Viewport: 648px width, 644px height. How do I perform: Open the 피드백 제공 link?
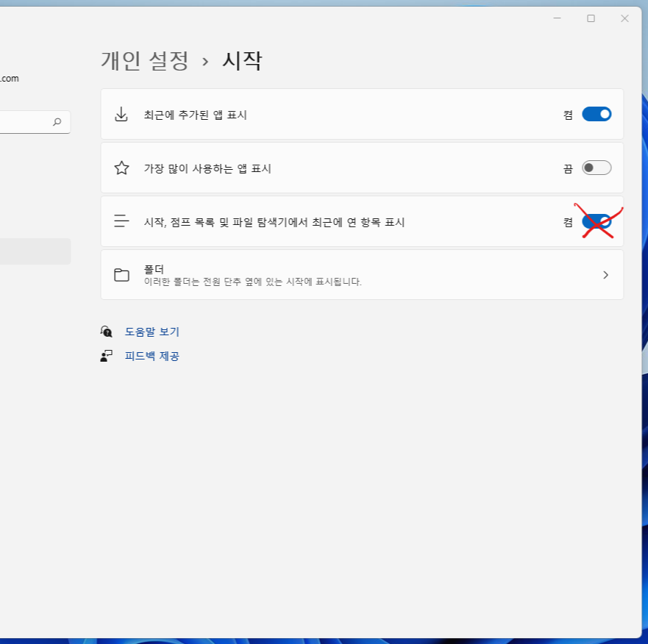(x=152, y=356)
